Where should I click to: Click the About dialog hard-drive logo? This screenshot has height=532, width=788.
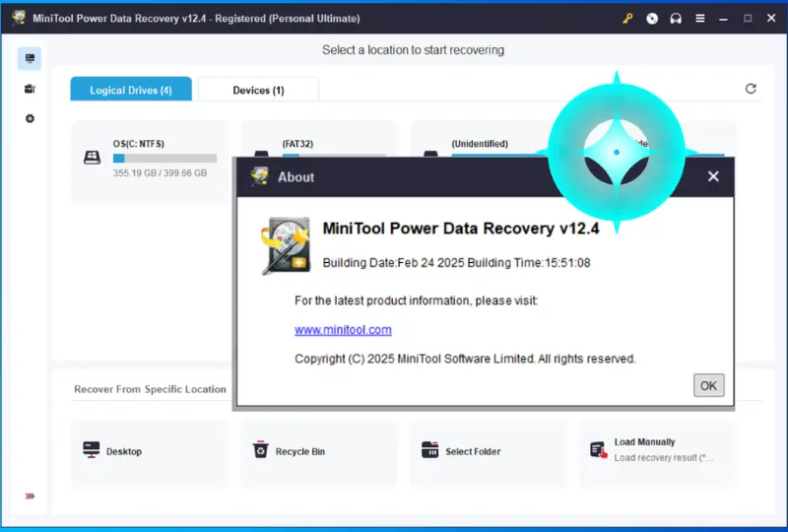[x=286, y=246]
